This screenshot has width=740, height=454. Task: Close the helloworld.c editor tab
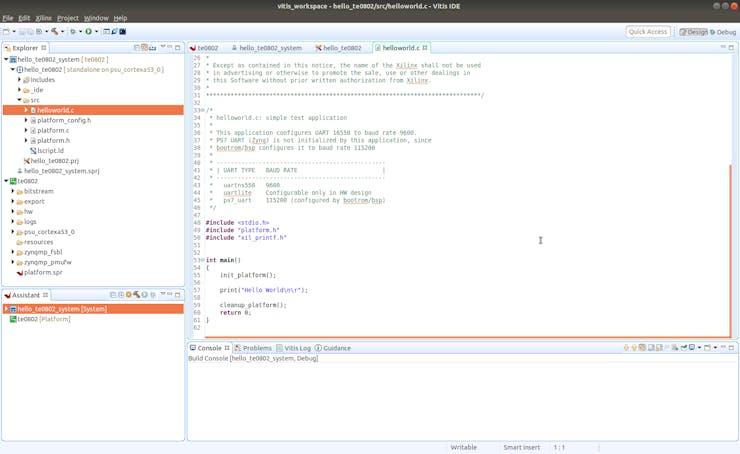coord(425,48)
